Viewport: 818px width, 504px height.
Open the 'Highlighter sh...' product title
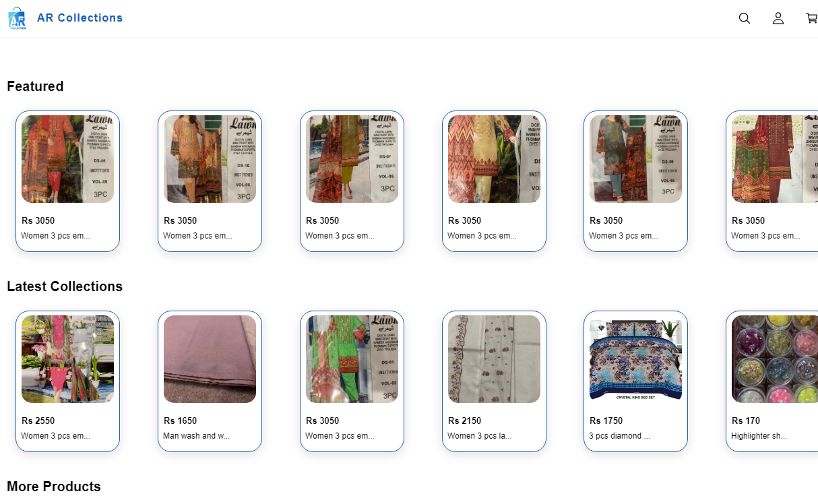pos(759,436)
